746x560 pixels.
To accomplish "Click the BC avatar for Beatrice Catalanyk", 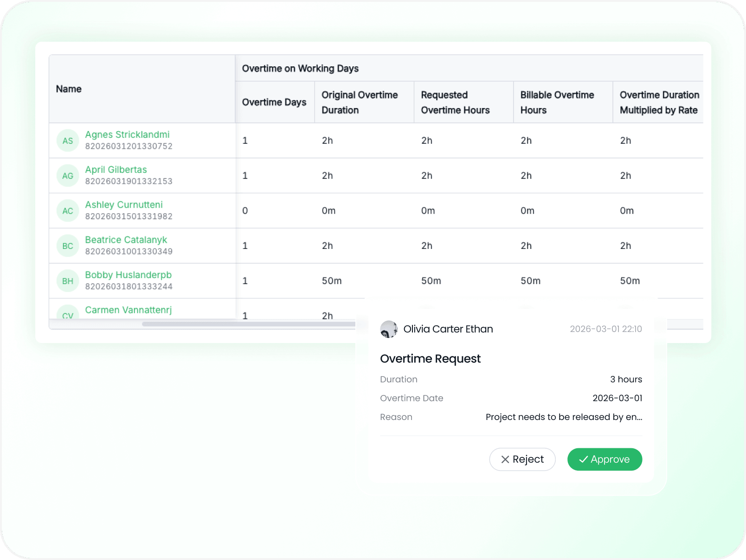I will 68,246.
